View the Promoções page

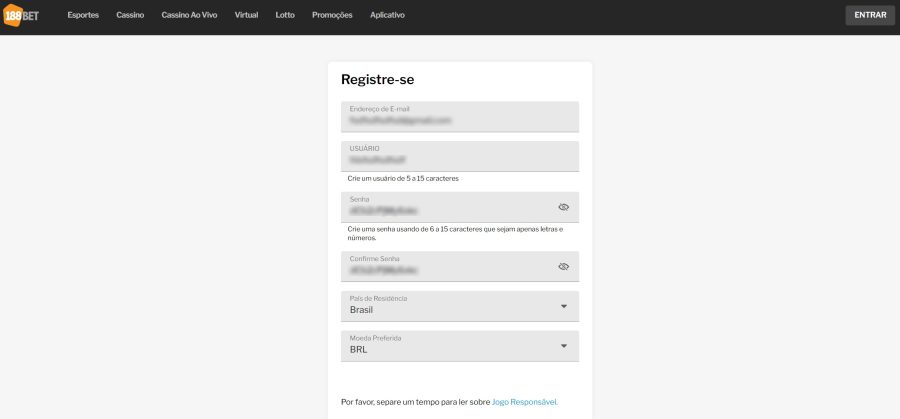(332, 16)
